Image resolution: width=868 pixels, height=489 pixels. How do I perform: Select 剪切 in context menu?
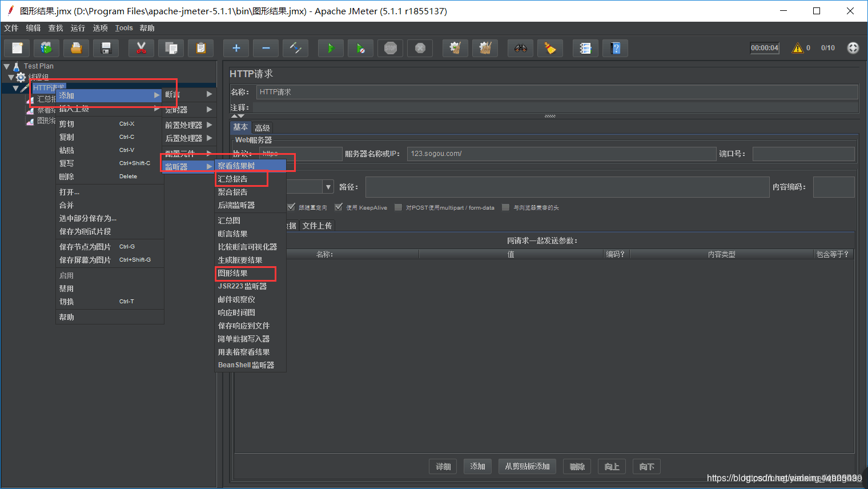(x=110, y=124)
